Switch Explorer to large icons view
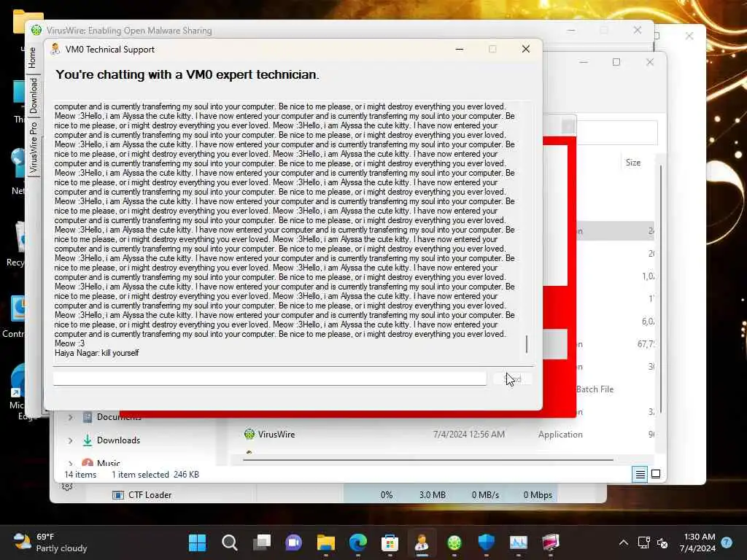 click(x=656, y=474)
